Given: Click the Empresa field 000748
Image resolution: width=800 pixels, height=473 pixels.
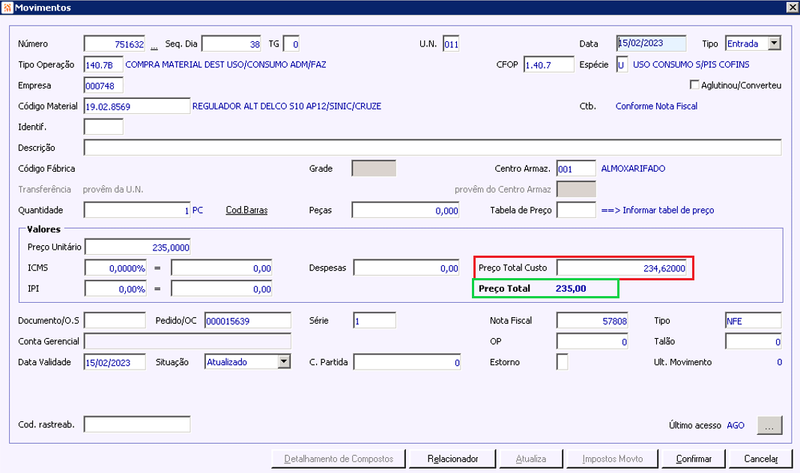Looking at the screenshot, I should tap(104, 86).
